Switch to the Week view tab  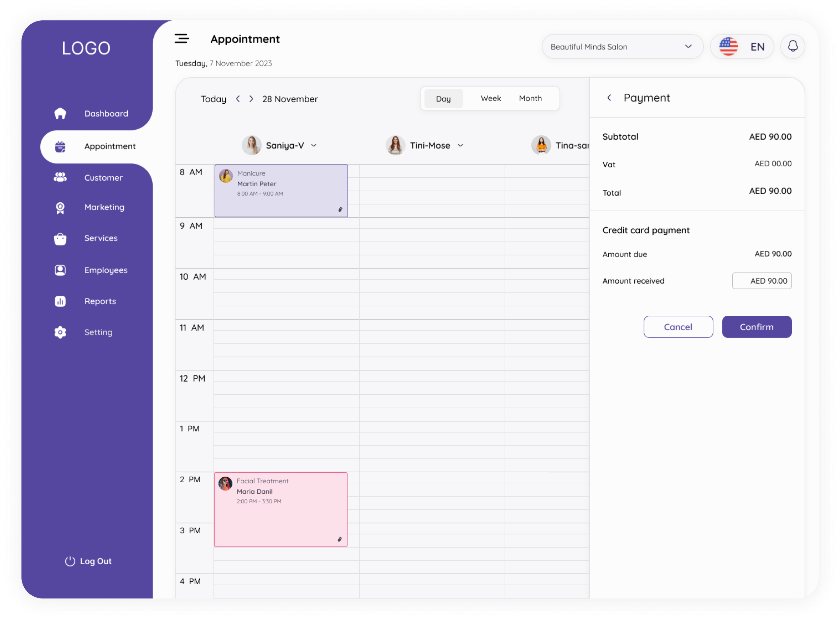[x=491, y=98]
